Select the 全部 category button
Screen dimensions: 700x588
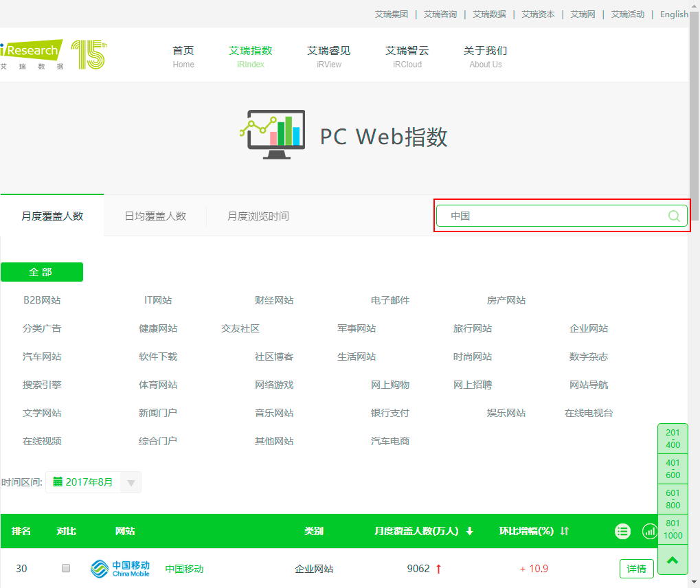[x=41, y=272]
